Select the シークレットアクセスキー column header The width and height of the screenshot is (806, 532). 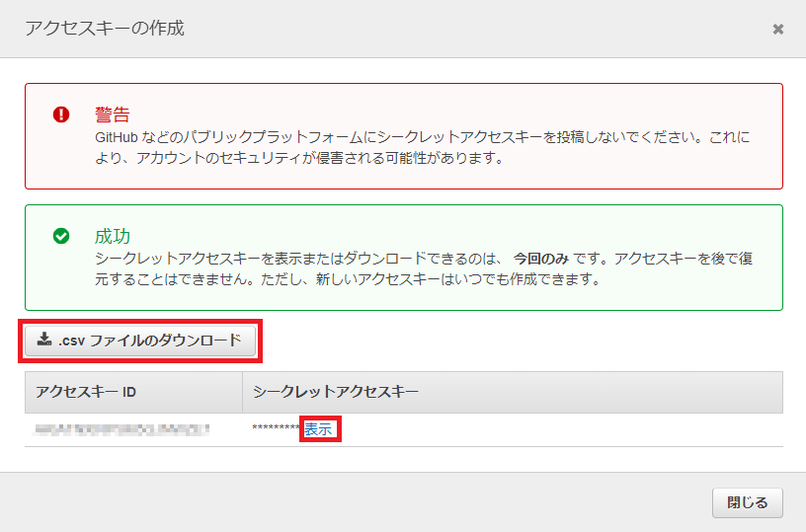point(513,392)
